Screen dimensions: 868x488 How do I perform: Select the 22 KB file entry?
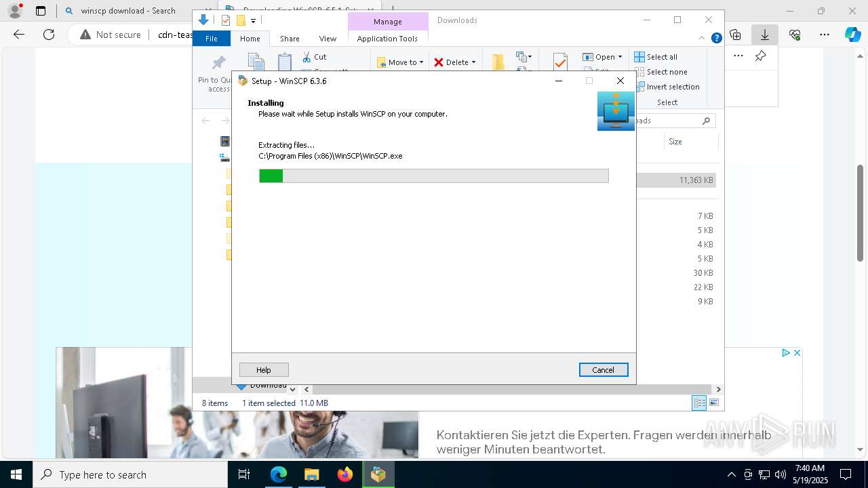coord(703,287)
